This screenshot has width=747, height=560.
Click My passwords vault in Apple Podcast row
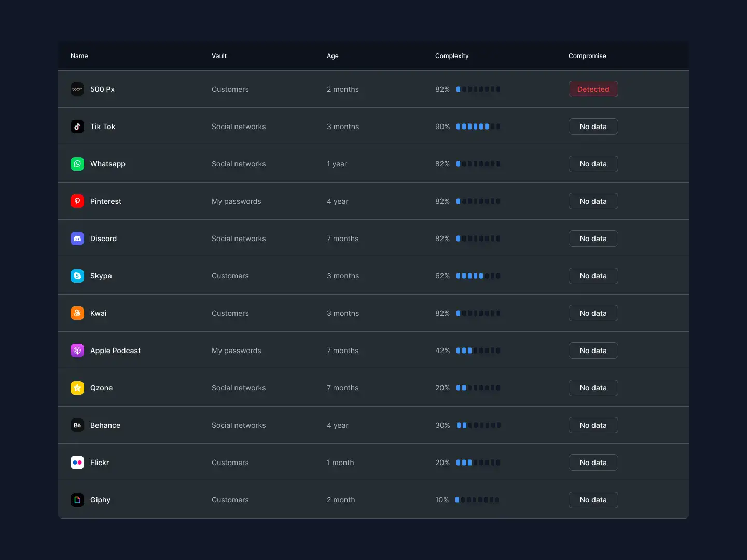coord(237,351)
